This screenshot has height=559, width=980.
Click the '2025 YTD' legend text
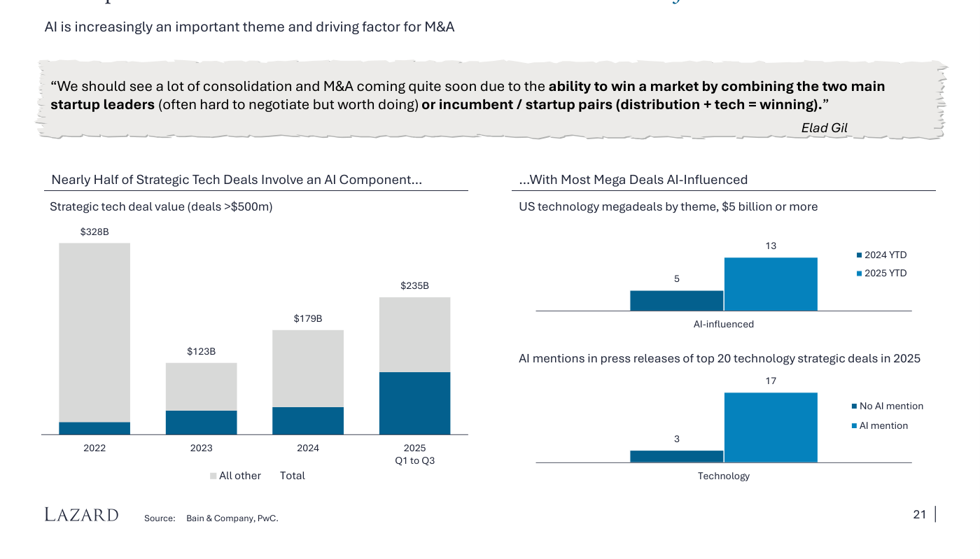point(885,274)
